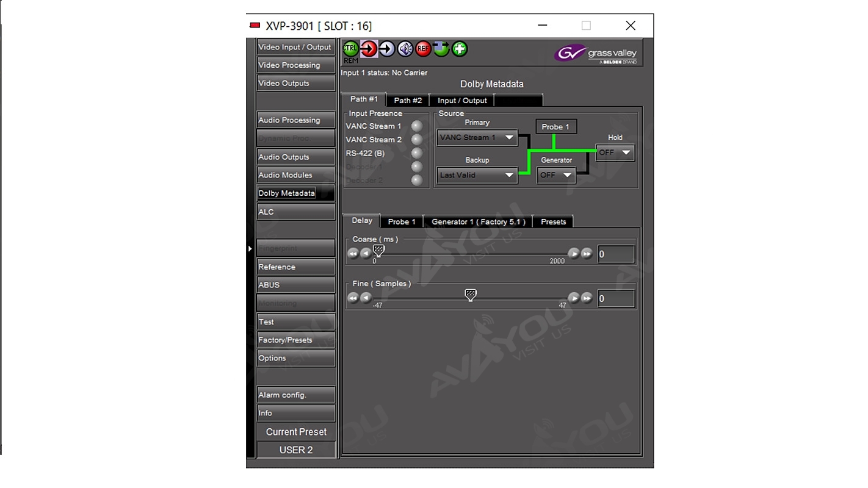Expand the Generator OFF dropdown
Image resolution: width=868 pixels, height=488 pixels.
click(556, 175)
